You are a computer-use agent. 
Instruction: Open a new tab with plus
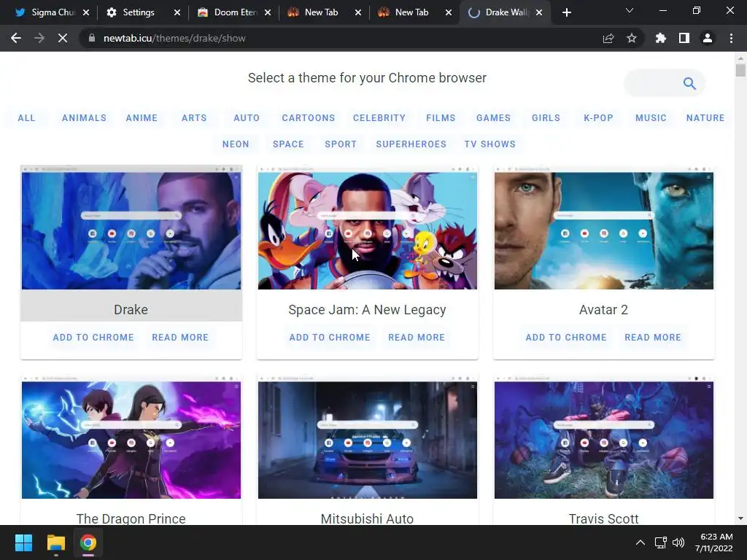(x=566, y=12)
